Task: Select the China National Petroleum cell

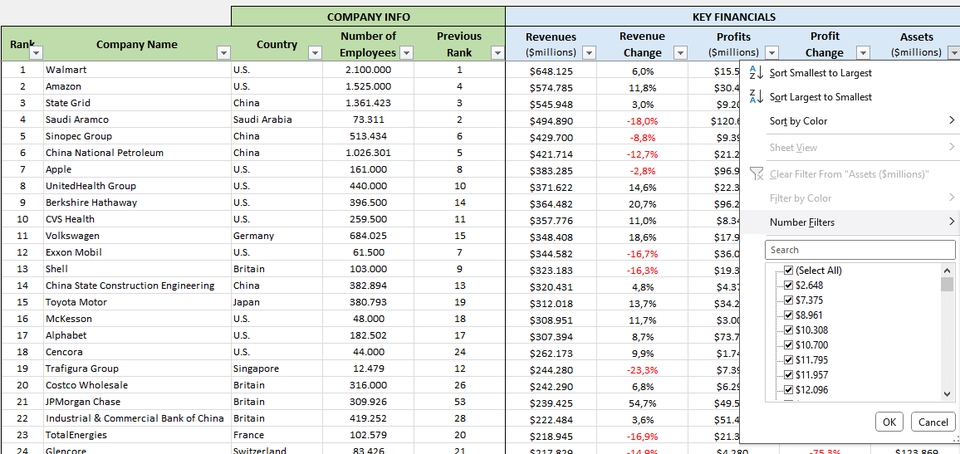Action: tap(137, 152)
